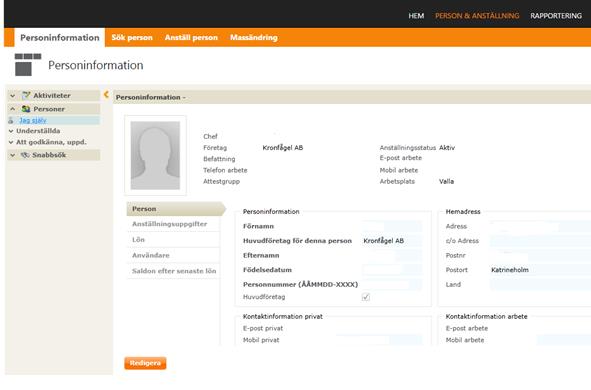591x390 pixels.
Task: Collapse the Personer section chevron
Action: (x=12, y=109)
